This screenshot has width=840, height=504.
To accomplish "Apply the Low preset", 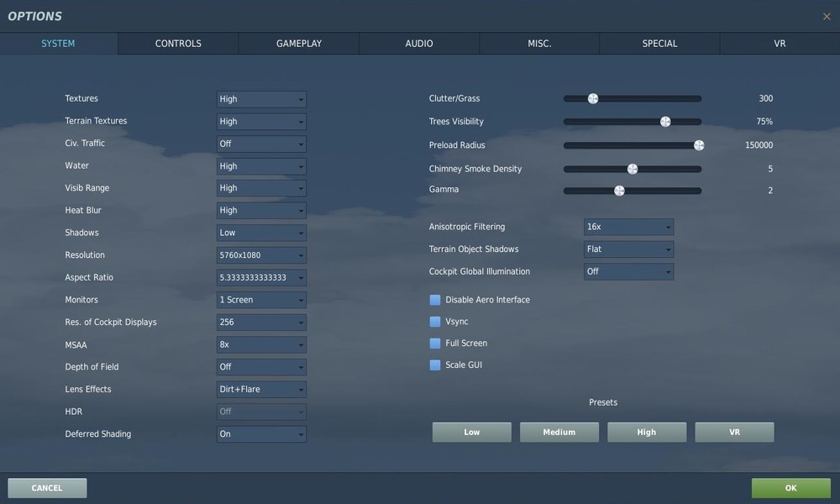I will click(472, 433).
